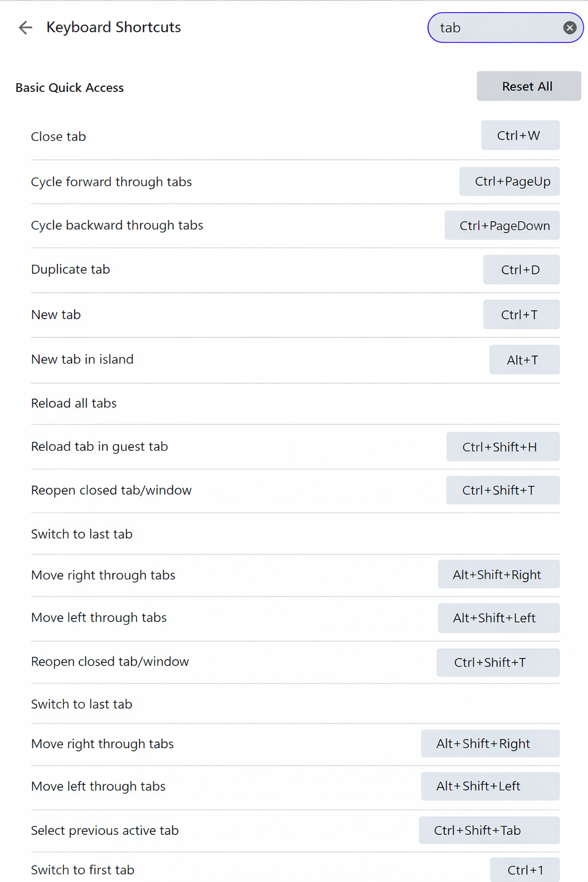Edit the New tab Ctrl+T shortcut

(521, 314)
